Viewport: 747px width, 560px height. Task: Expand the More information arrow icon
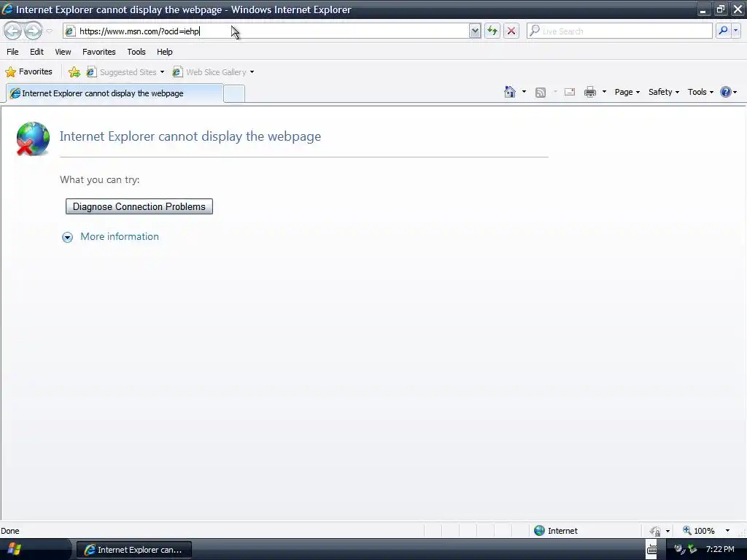coord(68,237)
